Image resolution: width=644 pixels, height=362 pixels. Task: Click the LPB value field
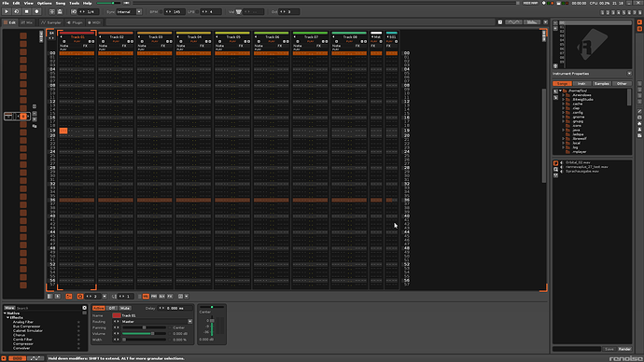[211, 12]
